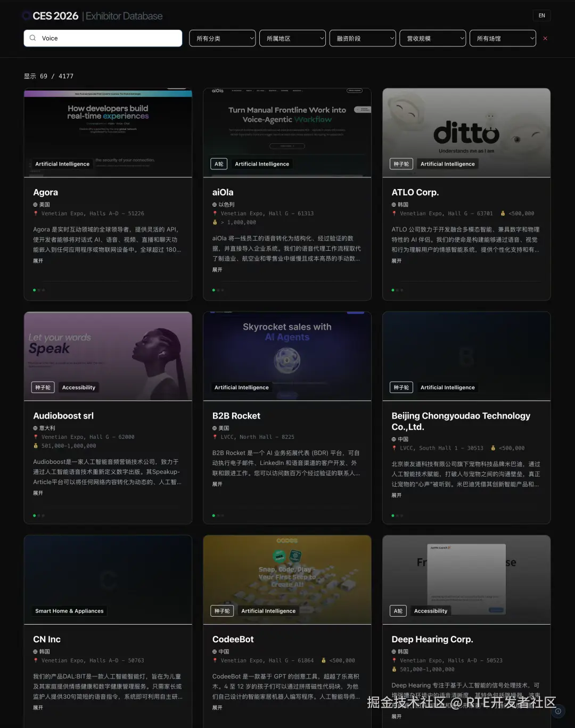
Task: Open the aiOla website thumbnail
Action: click(287, 133)
